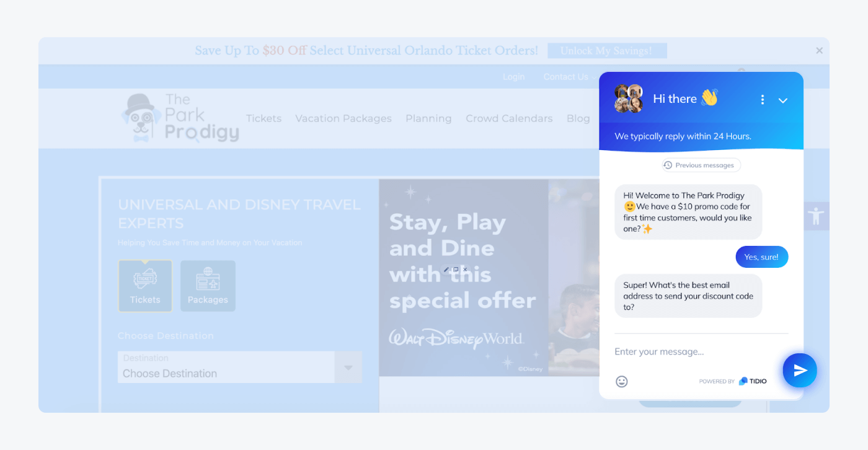The image size is (868, 450).
Task: Click the Destination dropdown arrow
Action: click(x=348, y=368)
